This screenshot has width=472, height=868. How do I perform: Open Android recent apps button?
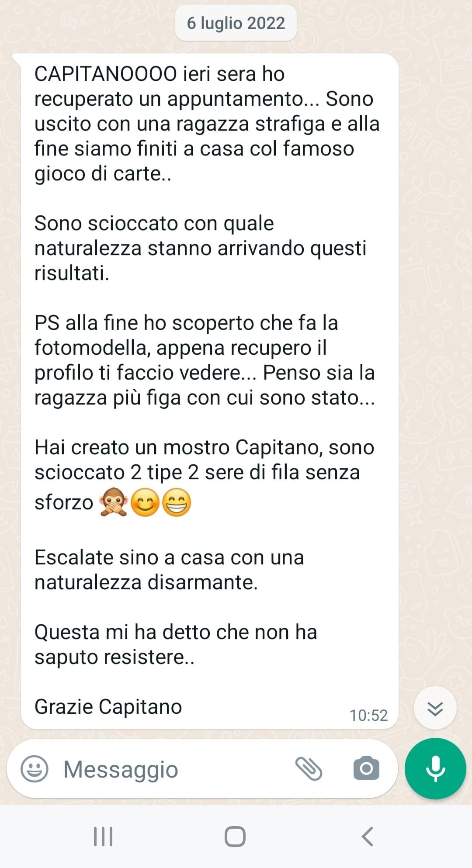pos(104,837)
